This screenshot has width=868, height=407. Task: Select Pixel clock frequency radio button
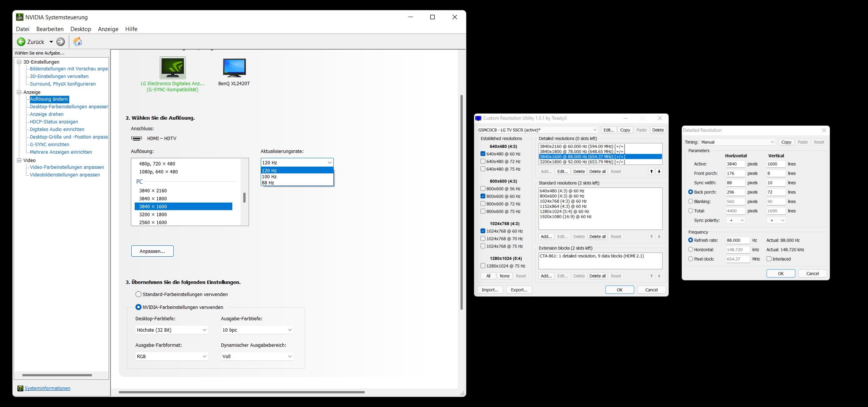pos(691,259)
